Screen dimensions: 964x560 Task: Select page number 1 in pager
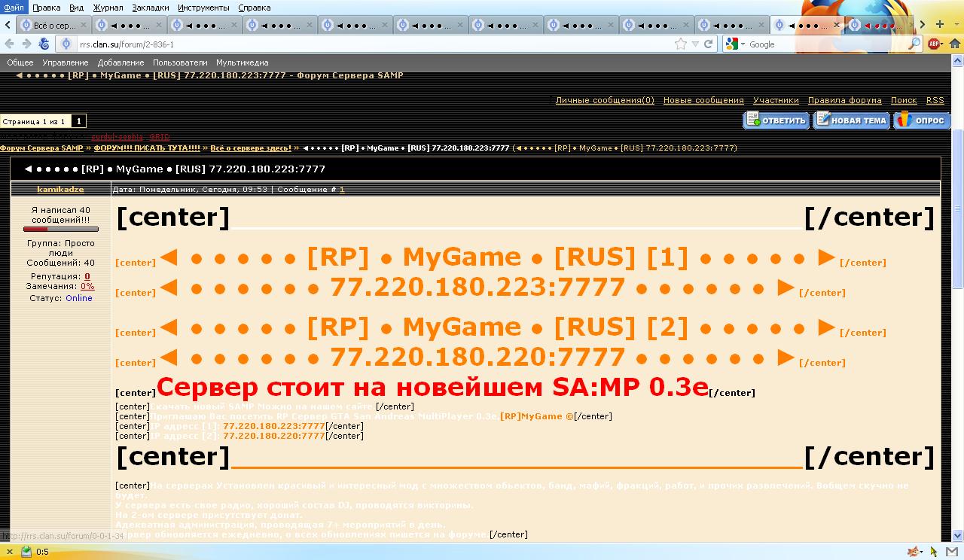78,121
